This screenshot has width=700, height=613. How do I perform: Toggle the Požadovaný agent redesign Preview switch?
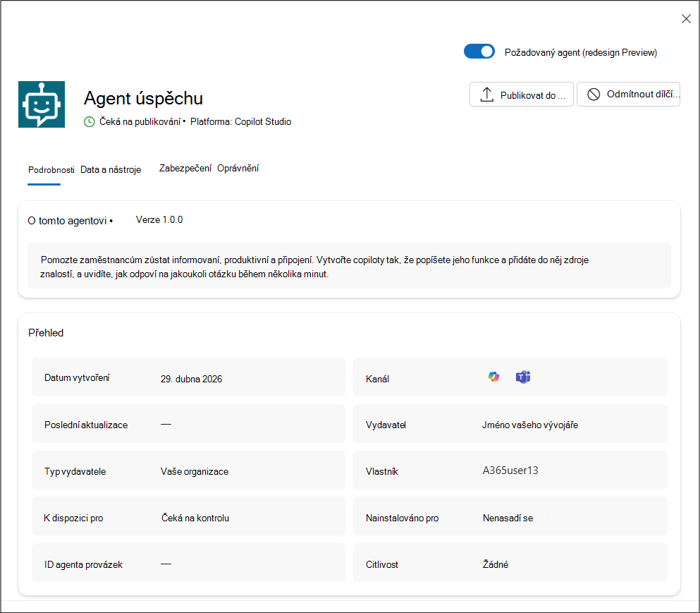click(479, 51)
